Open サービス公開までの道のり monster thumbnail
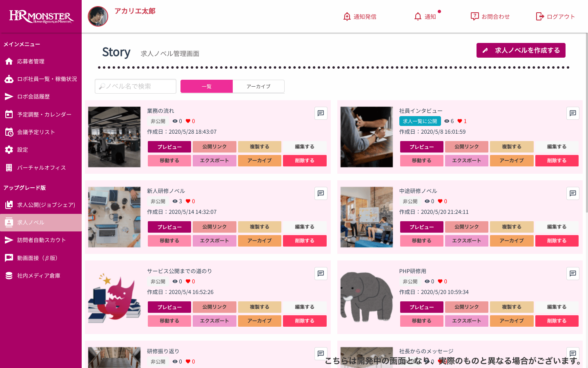 click(x=114, y=297)
